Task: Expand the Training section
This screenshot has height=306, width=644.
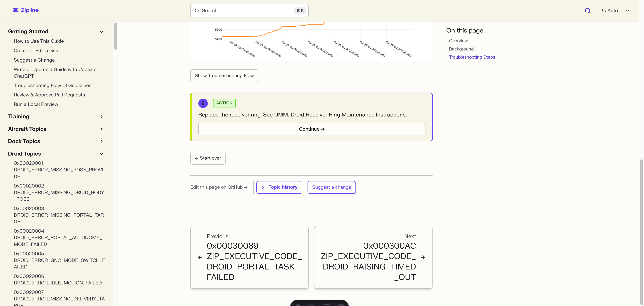Action: pos(101,117)
